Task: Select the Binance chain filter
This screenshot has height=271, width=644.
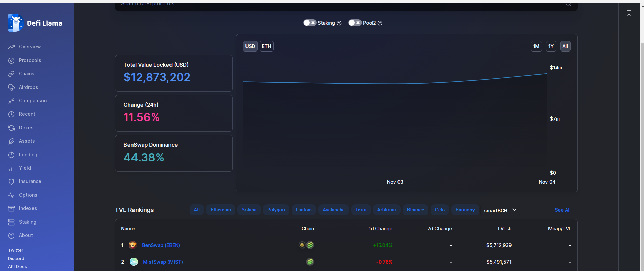Action: (x=415, y=210)
